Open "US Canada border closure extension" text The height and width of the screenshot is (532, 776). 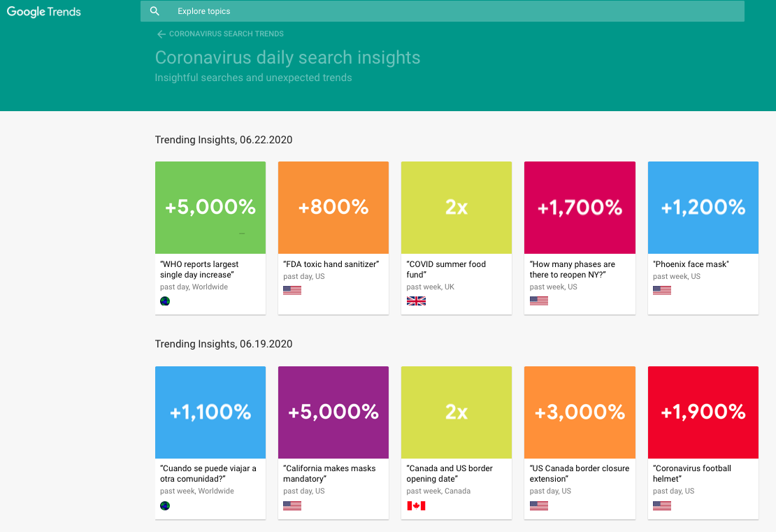pos(579,474)
